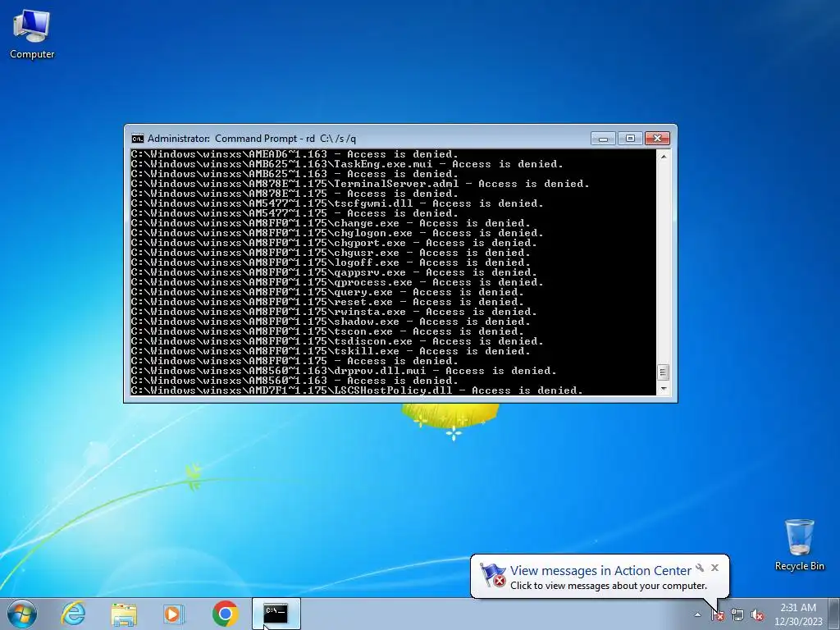Viewport: 840px width, 630px height.
Task: Click the reset.exe access denied line
Action: [x=327, y=302]
